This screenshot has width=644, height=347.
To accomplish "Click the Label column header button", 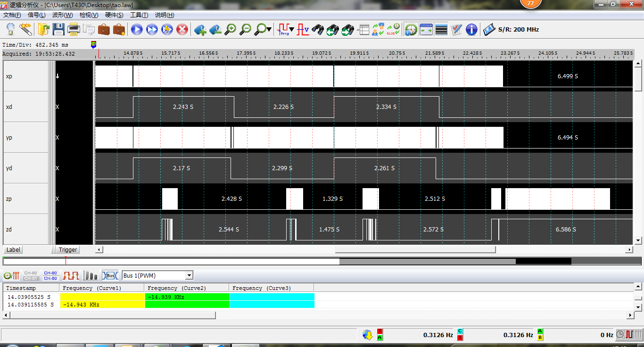I will pyautogui.click(x=13, y=250).
